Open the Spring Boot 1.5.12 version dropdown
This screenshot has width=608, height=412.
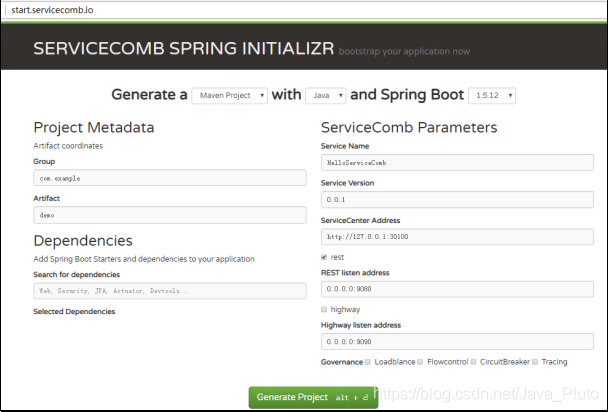coord(492,95)
